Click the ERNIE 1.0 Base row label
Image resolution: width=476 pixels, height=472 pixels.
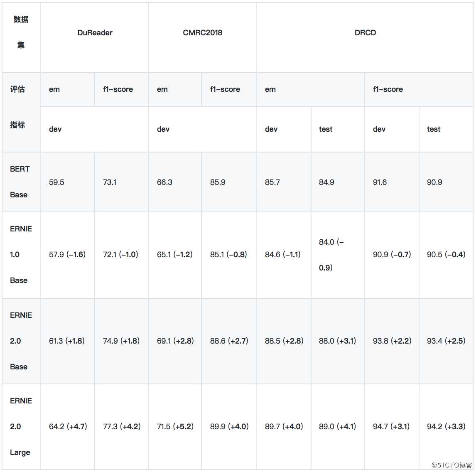point(21,255)
